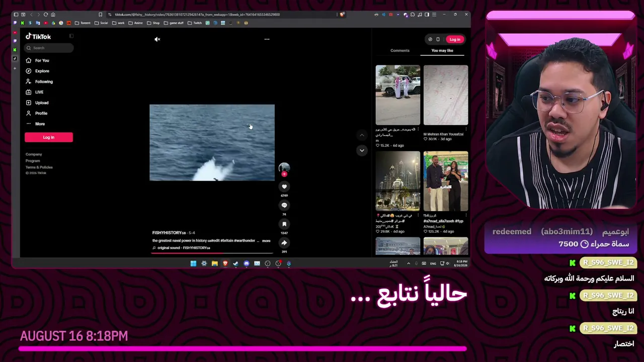Click the red sidebar Log in button

(x=49, y=137)
